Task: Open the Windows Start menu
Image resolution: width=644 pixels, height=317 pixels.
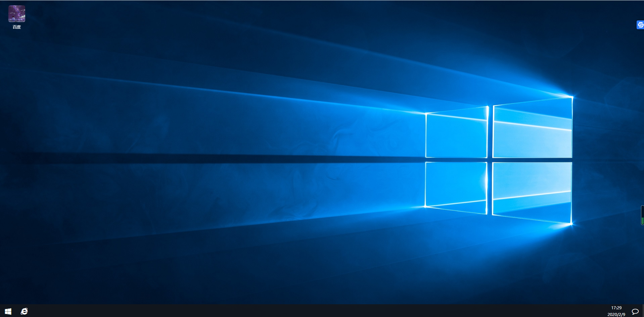Action: tap(8, 311)
